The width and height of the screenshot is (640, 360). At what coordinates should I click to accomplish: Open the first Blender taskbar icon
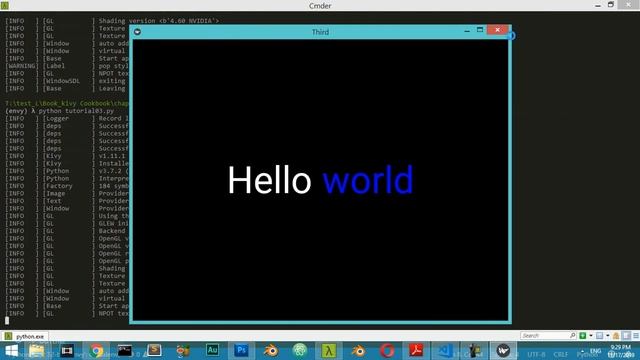tap(271, 351)
